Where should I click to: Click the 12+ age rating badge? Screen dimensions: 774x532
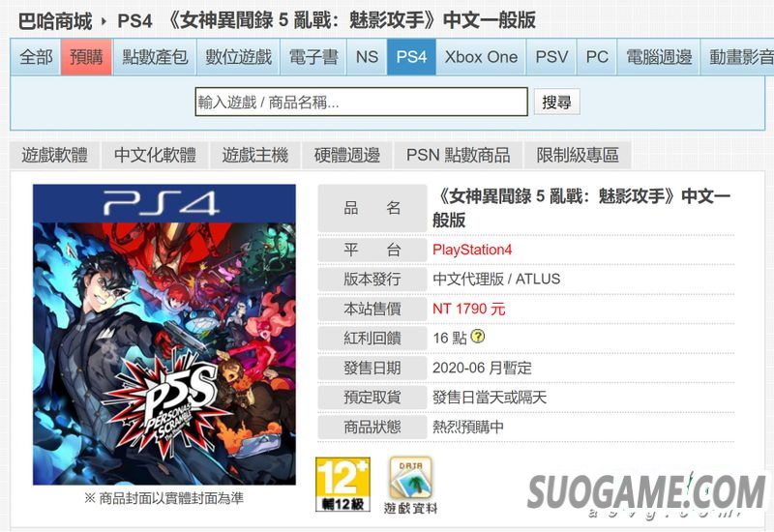[x=342, y=485]
